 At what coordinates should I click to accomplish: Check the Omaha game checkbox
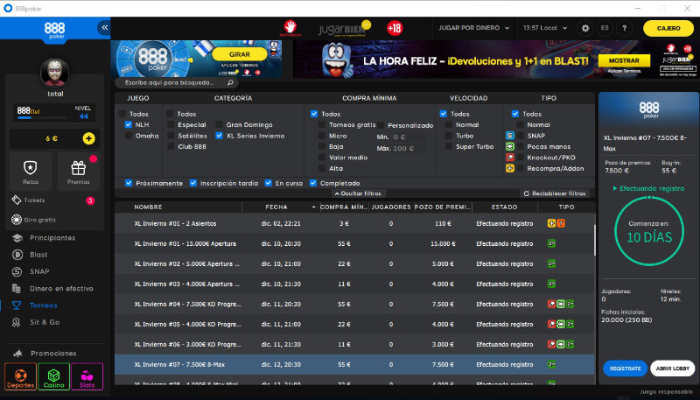129,136
